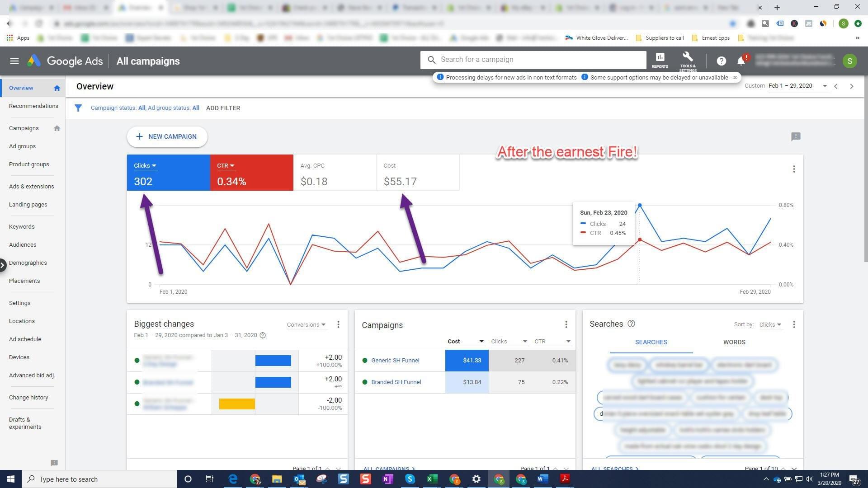Image resolution: width=868 pixels, height=488 pixels.
Task: Click the Campaign status: All filter
Action: 118,108
